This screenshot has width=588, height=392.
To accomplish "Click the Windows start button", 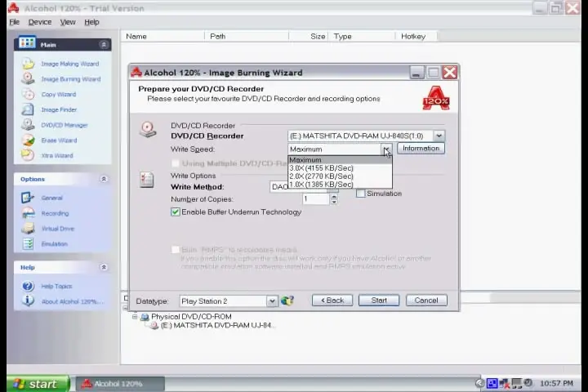I will (x=38, y=384).
